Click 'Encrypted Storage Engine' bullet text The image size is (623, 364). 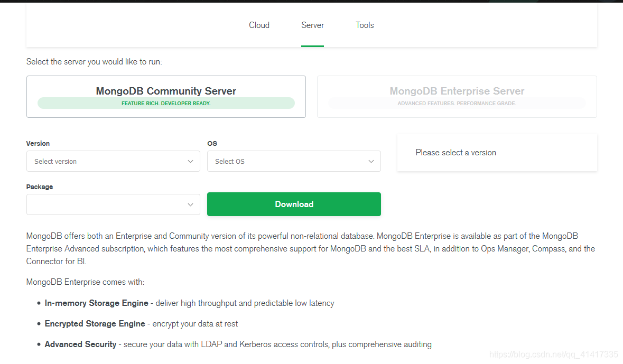pyautogui.click(x=95, y=324)
